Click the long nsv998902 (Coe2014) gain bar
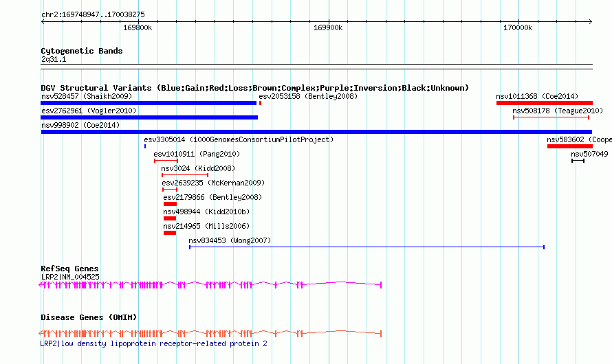The height and width of the screenshot is (364, 612). click(316, 132)
